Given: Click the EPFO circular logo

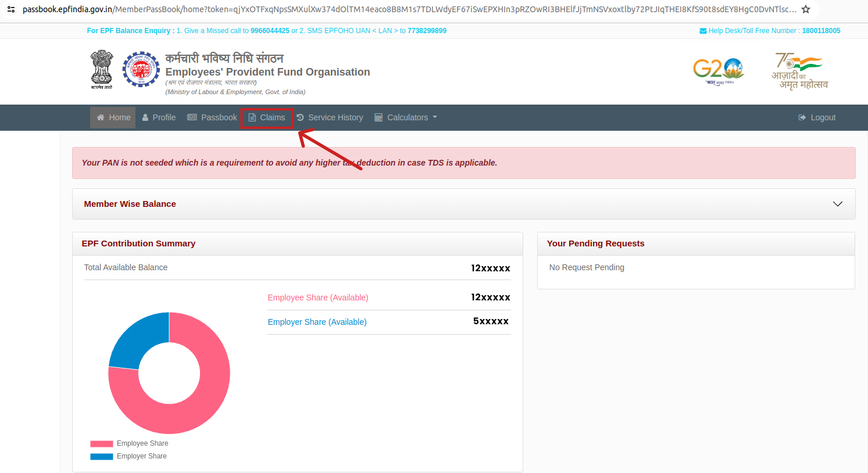Looking at the screenshot, I should click(141, 69).
